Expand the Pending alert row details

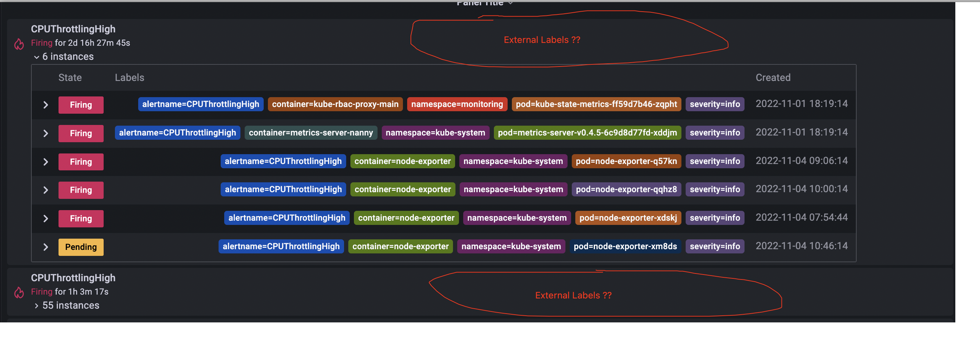[46, 247]
